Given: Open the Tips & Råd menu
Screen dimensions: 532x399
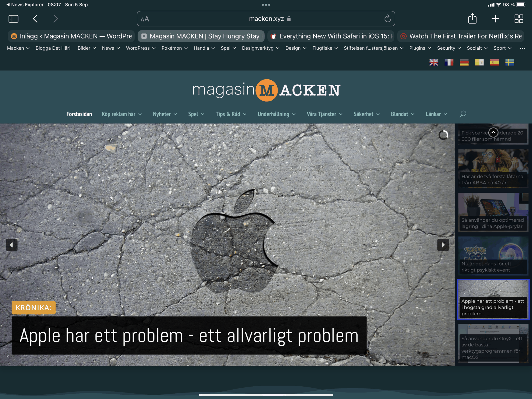Looking at the screenshot, I should [x=231, y=114].
